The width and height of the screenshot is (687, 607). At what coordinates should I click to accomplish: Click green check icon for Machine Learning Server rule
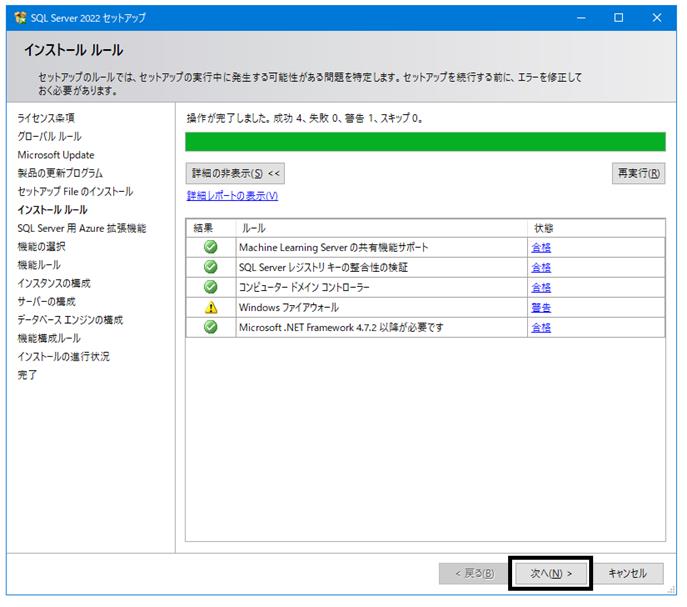tap(211, 247)
